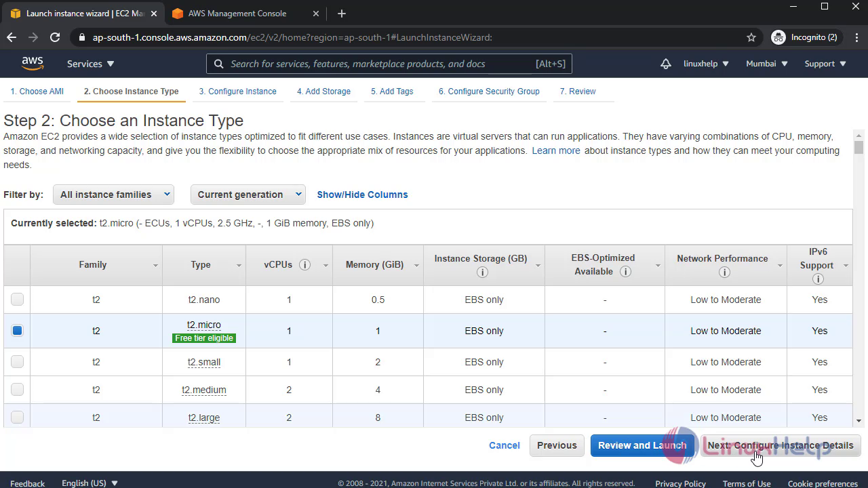Go to step 3. Configure Instance
The width and height of the screenshot is (868, 488).
237,91
